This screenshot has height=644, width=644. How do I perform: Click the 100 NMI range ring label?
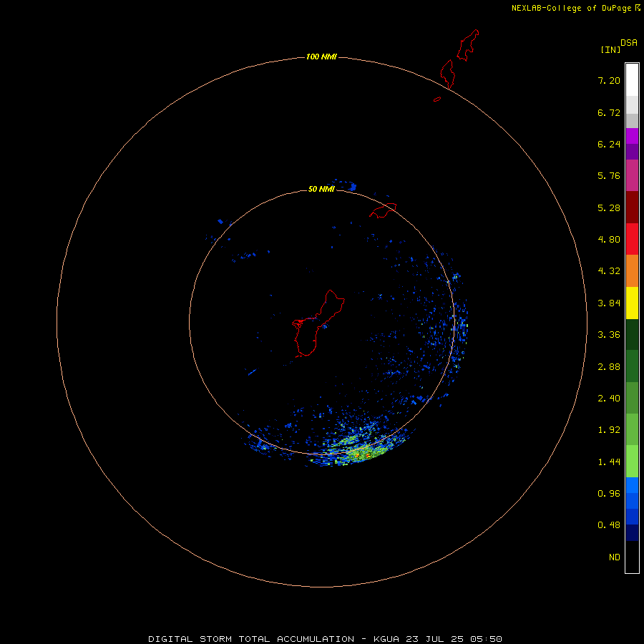[321, 57]
